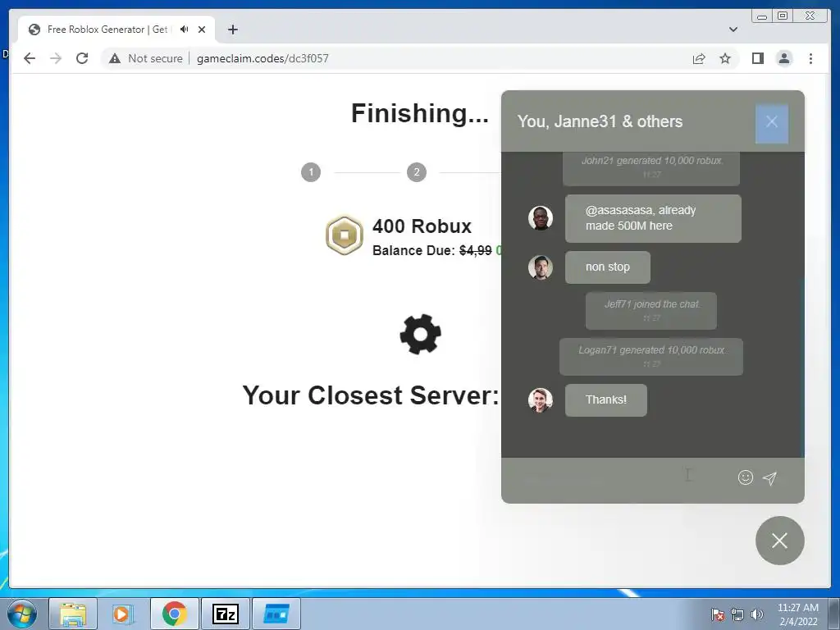Viewport: 840px width, 630px height.
Task: Open File Explorer from the taskbar
Action: 73,614
